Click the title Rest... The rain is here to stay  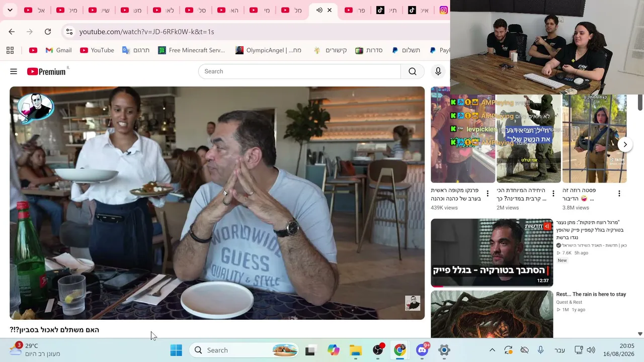coord(591,294)
